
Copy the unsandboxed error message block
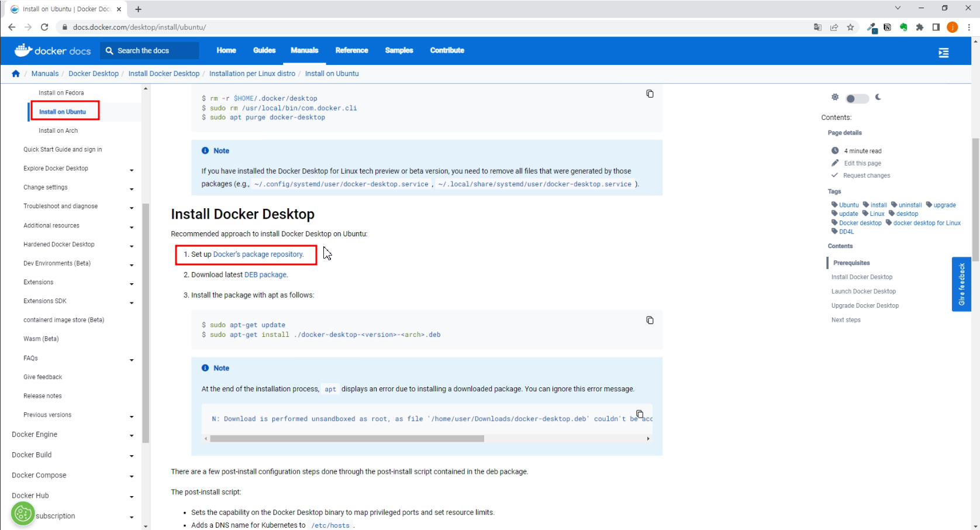tap(640, 414)
